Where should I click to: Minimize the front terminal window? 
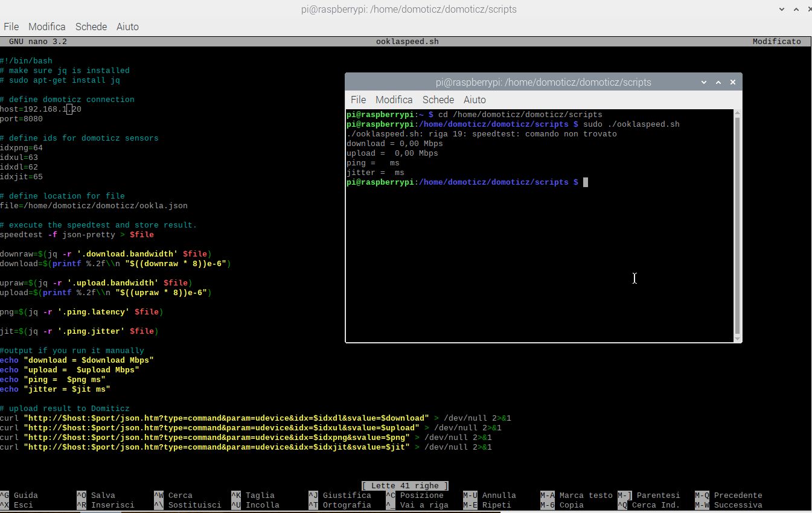tap(704, 82)
